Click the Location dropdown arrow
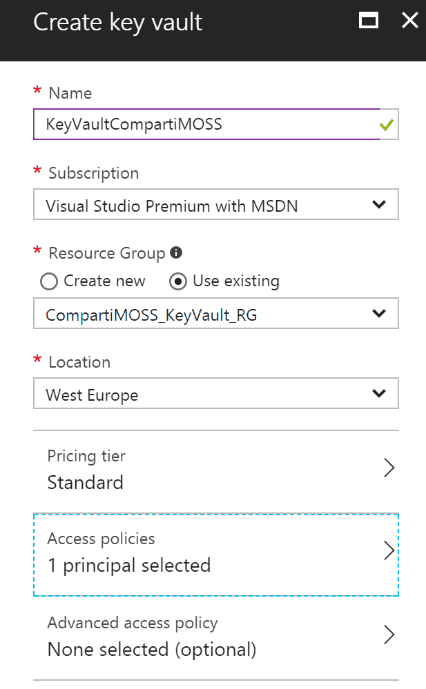426x689 pixels. point(379,393)
